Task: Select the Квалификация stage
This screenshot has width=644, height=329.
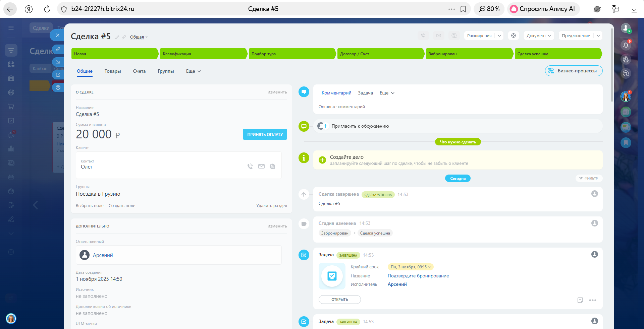Action: (203, 54)
